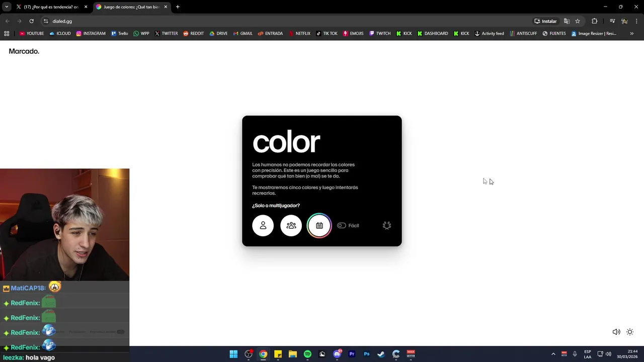Expand the system tray hidden icons
Screen dimensions: 644x362
pyautogui.click(x=553, y=354)
